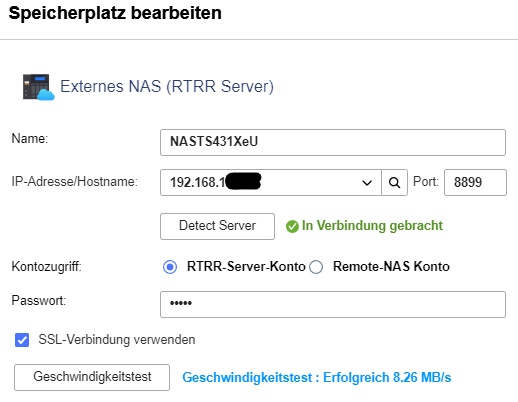Click the 'In Verbindung gebracht' status text
This screenshot has height=402, width=518.
(x=372, y=226)
